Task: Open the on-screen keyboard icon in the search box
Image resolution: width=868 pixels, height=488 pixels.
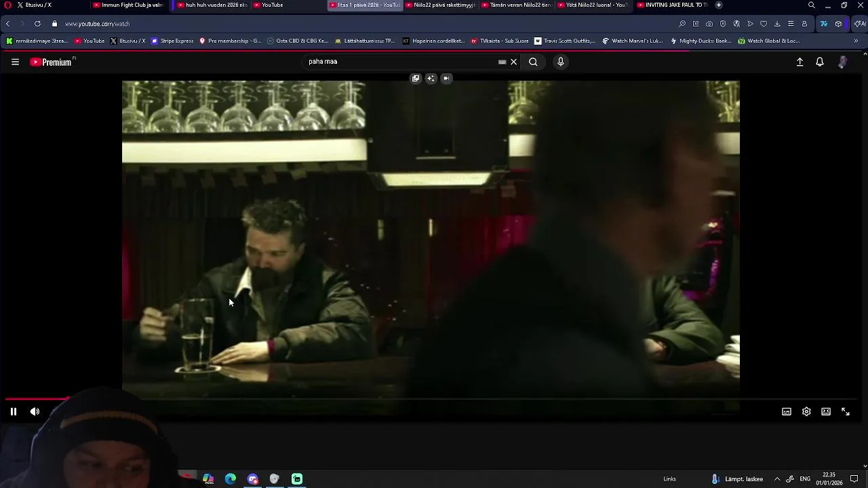Action: pos(502,62)
